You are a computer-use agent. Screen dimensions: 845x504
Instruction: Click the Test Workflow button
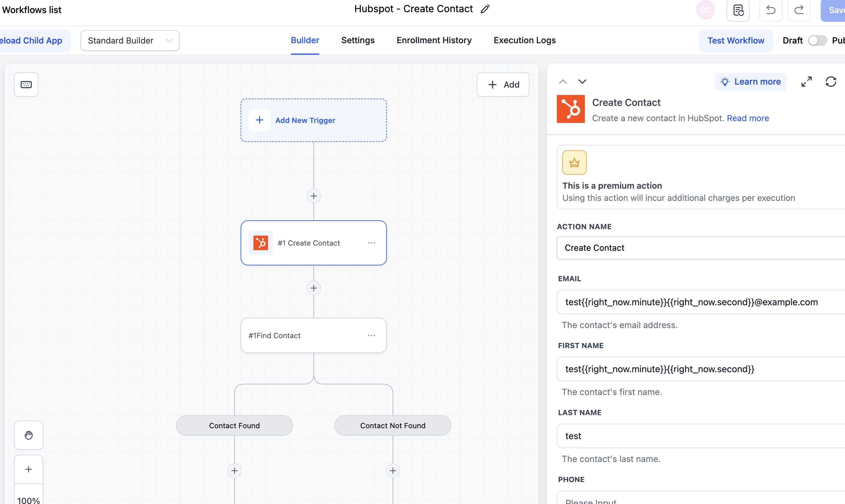click(736, 40)
